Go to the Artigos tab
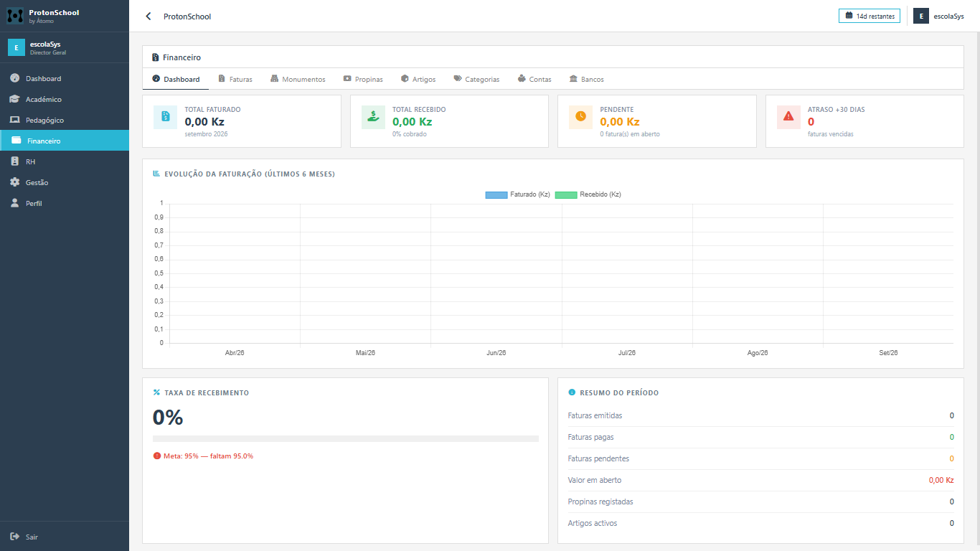This screenshot has width=980, height=551. coord(418,79)
